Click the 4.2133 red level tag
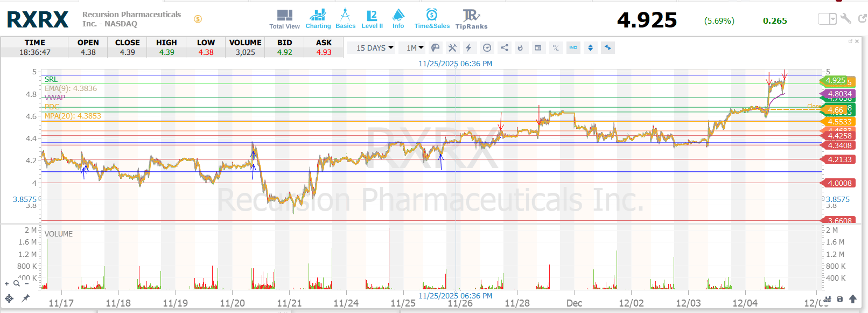This screenshot has height=313, width=868. point(839,159)
